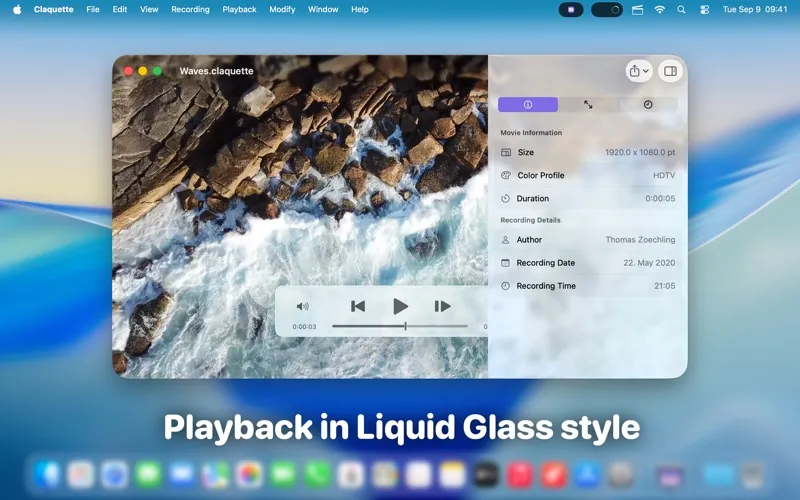Viewport: 800px width, 500px height.
Task: Open Control Center from menu bar
Action: coord(705,9)
